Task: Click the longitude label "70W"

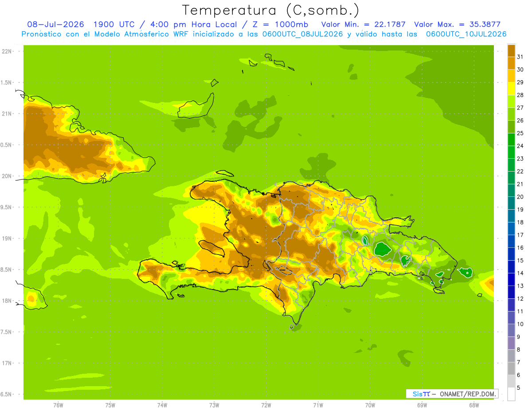Action: pyautogui.click(x=370, y=405)
